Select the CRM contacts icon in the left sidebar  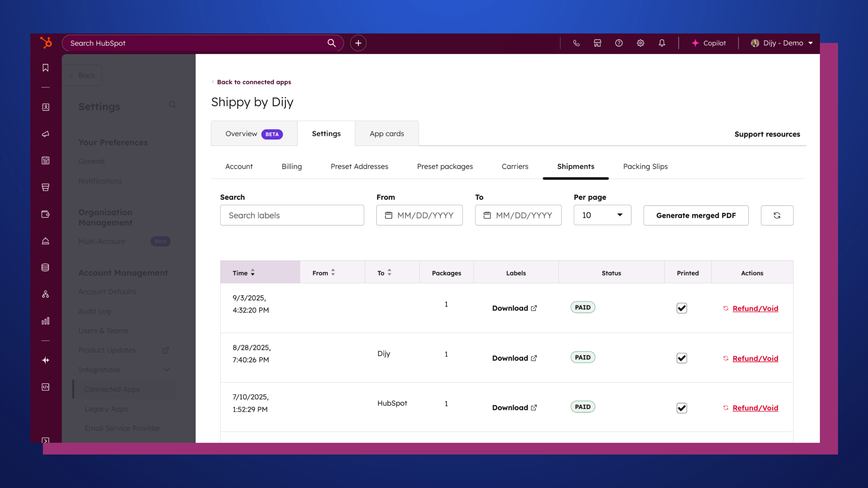[45, 107]
